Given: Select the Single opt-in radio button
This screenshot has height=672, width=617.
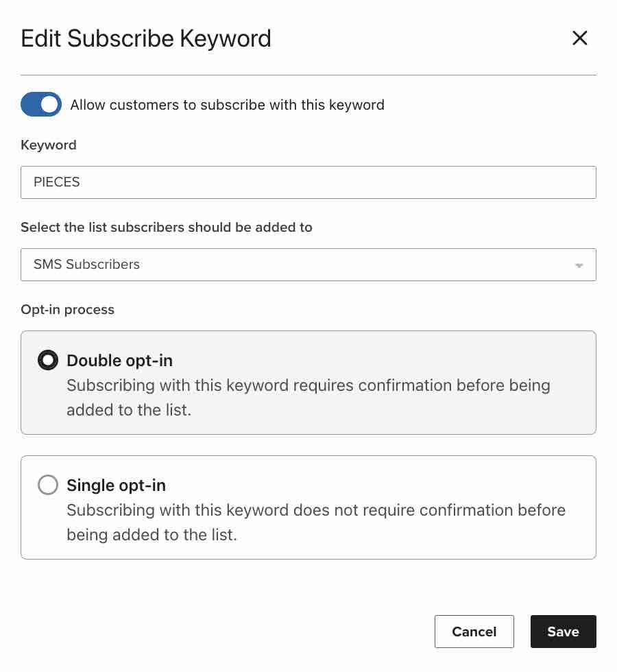Looking at the screenshot, I should (x=48, y=485).
